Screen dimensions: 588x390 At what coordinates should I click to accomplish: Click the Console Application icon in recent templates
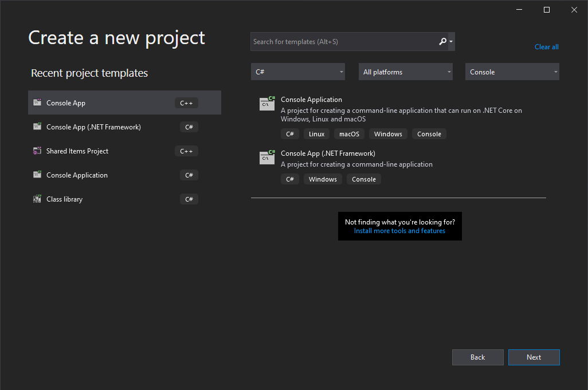37,175
